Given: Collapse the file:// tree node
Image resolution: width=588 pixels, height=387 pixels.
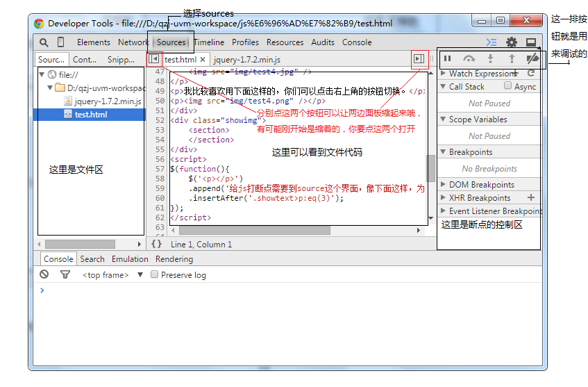Looking at the screenshot, I should [42, 74].
